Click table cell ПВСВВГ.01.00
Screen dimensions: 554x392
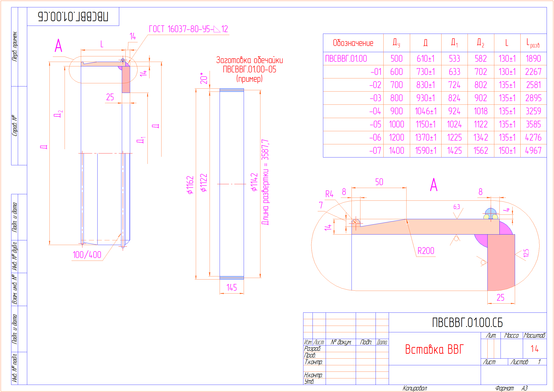click(x=346, y=59)
